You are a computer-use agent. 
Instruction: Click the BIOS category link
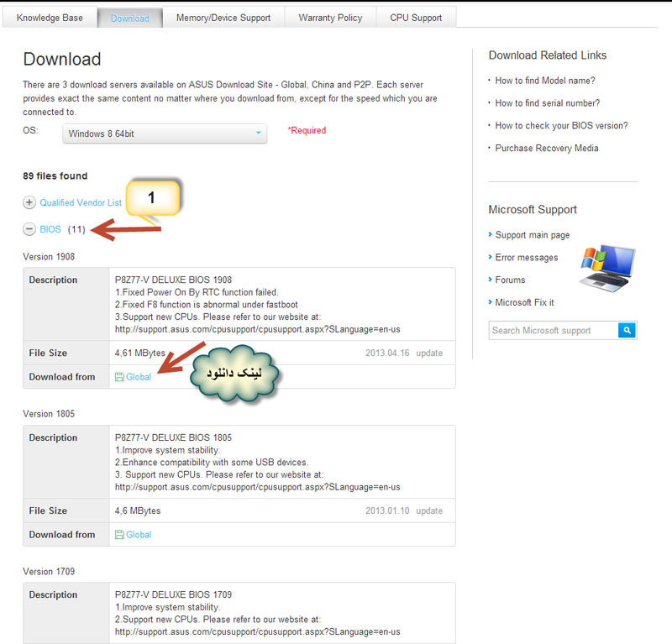(50, 229)
